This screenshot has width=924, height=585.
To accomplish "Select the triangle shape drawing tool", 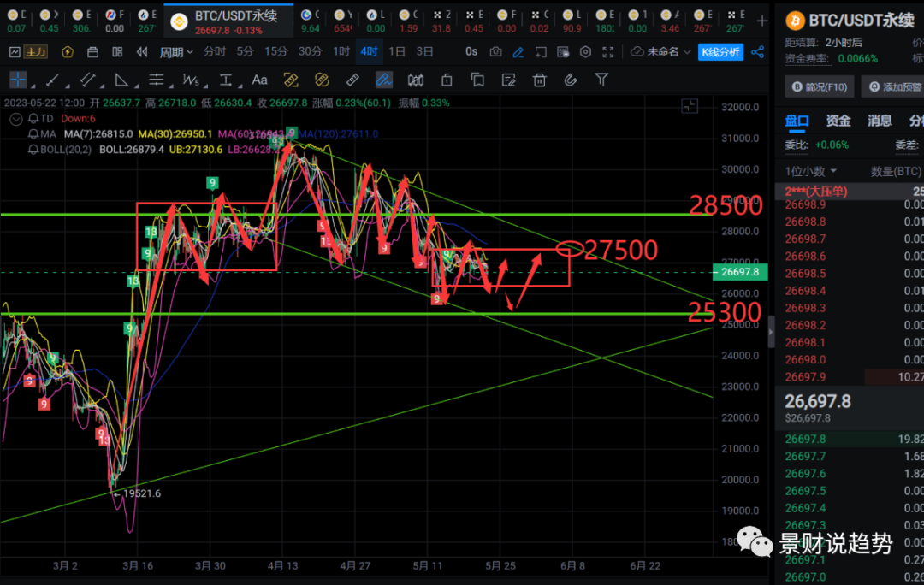I will click(121, 80).
